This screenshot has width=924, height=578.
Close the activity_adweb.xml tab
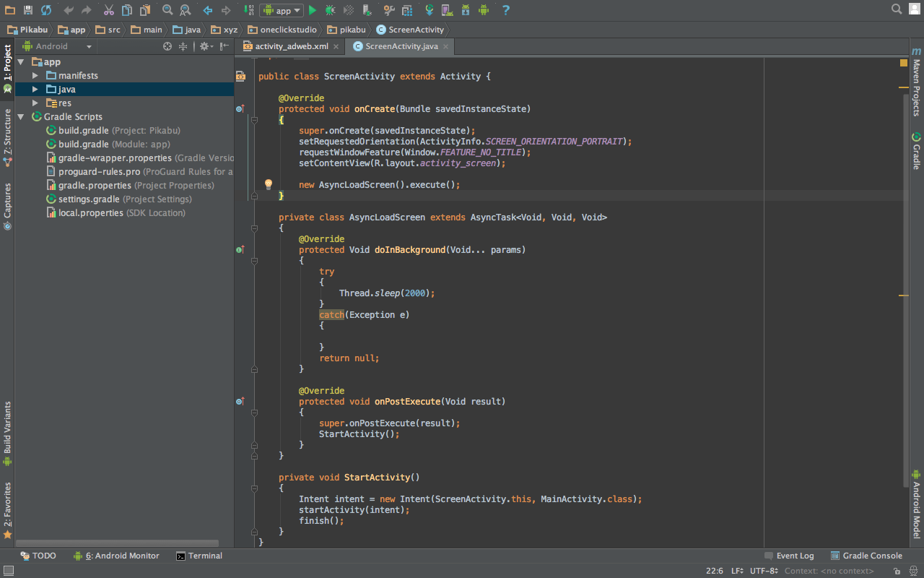click(x=336, y=47)
